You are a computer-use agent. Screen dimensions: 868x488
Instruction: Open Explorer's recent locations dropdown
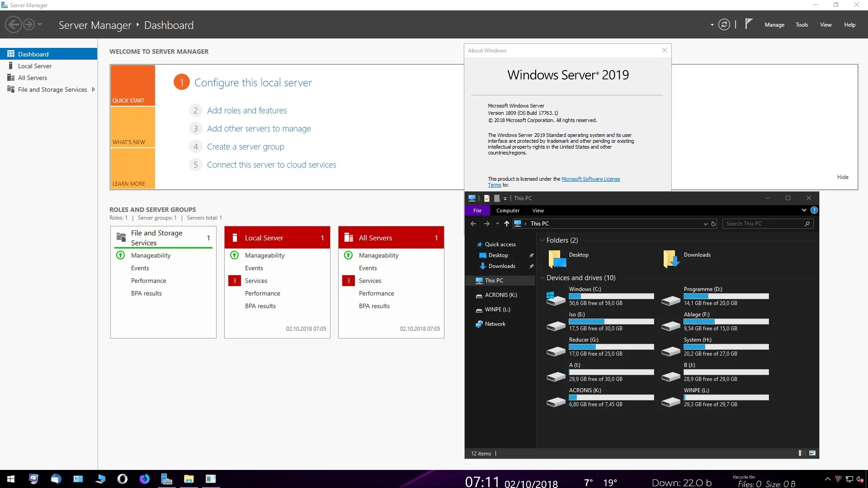(x=497, y=224)
